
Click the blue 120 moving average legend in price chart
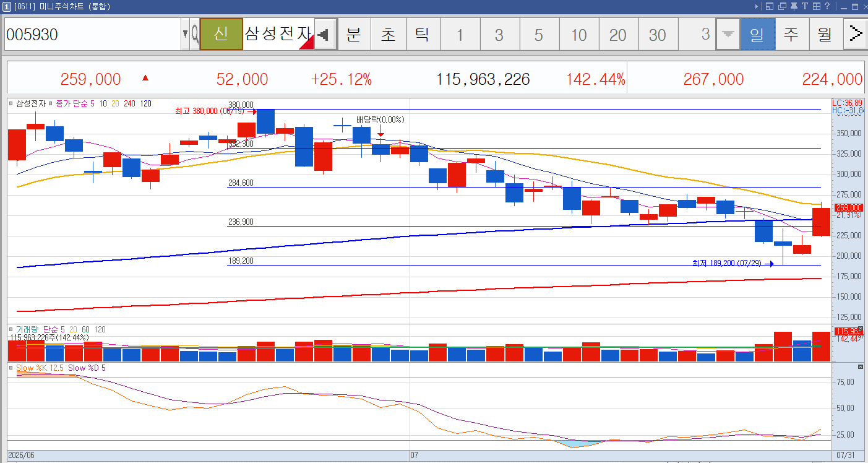point(145,103)
